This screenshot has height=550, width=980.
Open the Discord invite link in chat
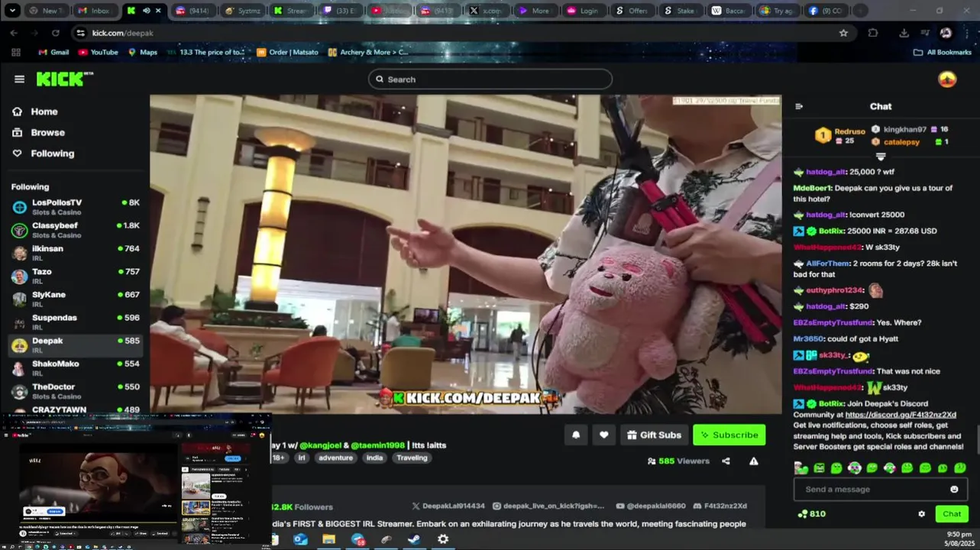click(x=901, y=415)
